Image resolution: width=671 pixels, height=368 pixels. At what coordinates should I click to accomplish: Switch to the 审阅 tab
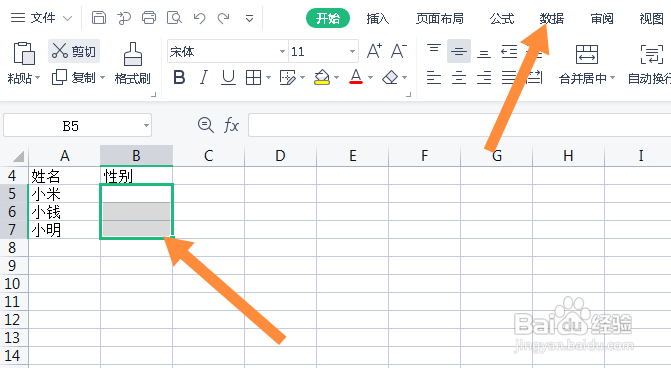click(x=602, y=18)
